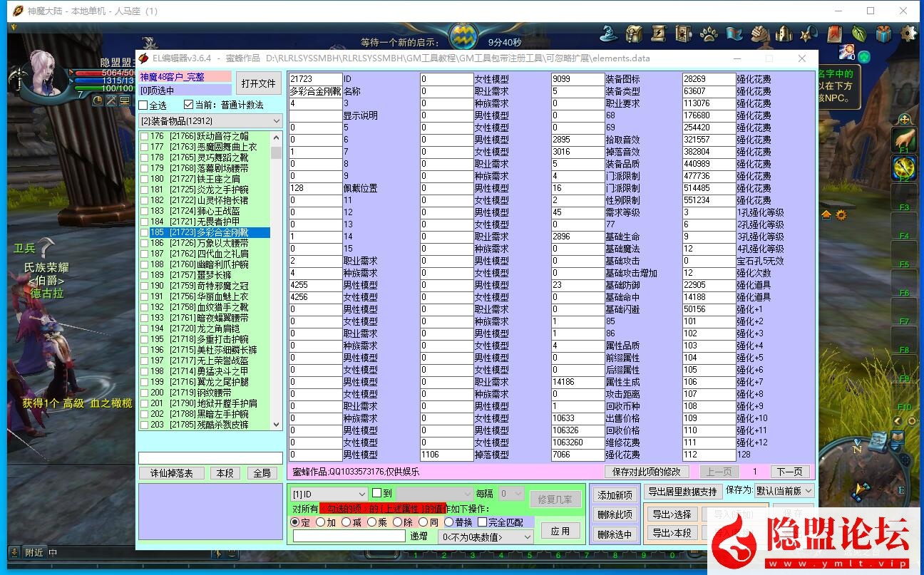Click 保存对此项的修改 button
Image resolution: width=924 pixels, height=575 pixels.
point(647,472)
